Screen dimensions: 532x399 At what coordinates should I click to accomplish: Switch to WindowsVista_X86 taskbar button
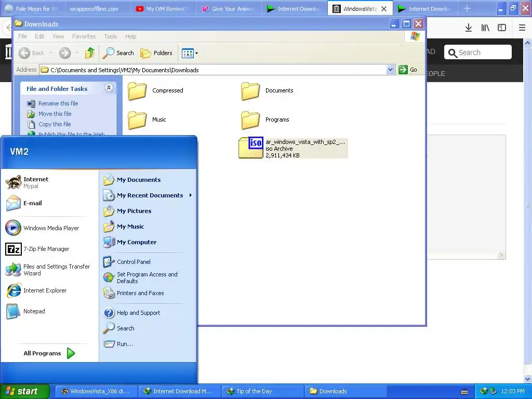pos(96,392)
